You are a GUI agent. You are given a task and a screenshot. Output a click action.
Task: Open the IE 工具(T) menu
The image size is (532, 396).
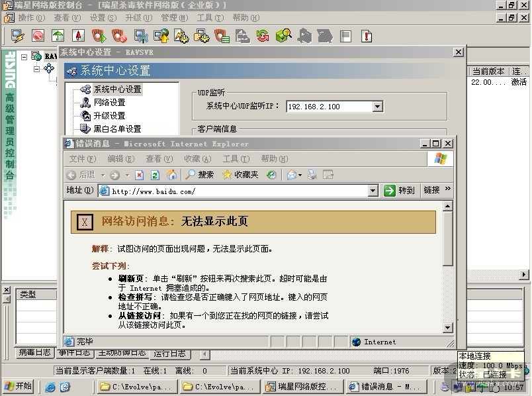coord(236,159)
